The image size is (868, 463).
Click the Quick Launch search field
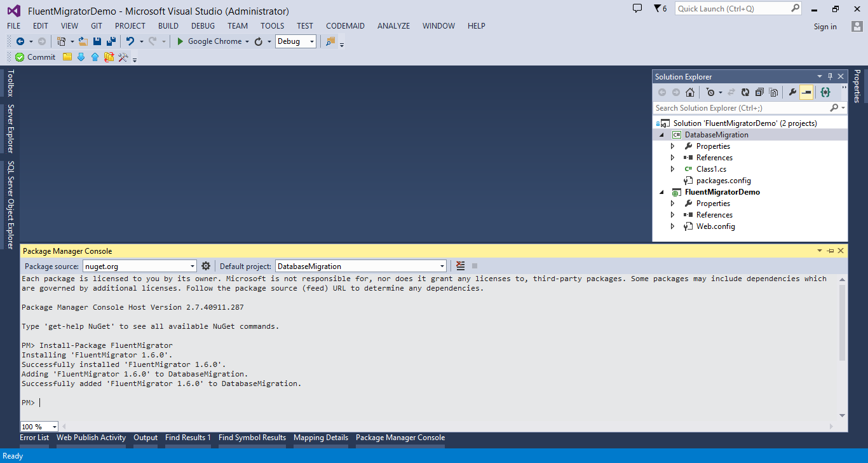pos(738,8)
